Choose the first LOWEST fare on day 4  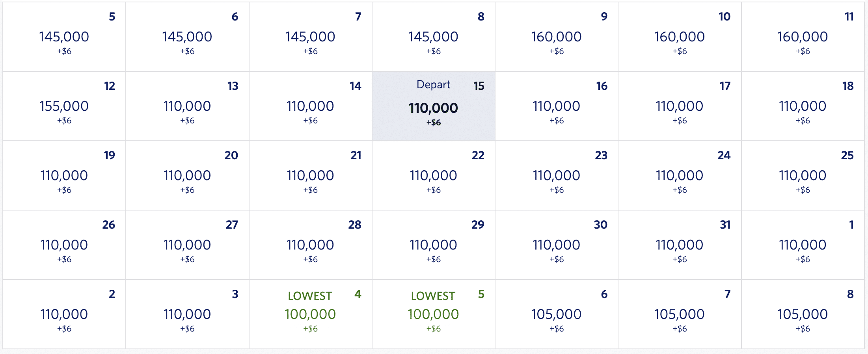pos(310,314)
